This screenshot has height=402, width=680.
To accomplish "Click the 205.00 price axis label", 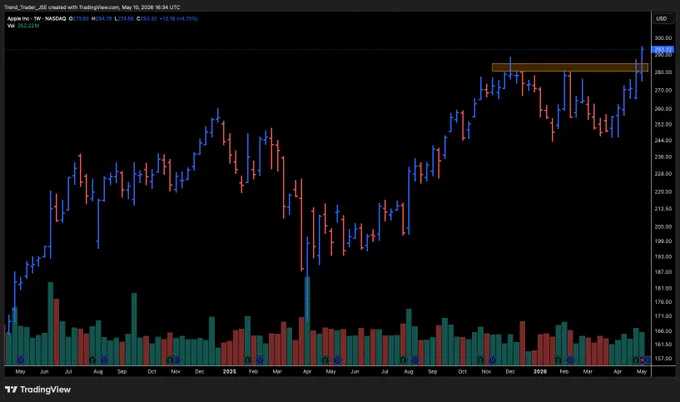I will (x=663, y=227).
